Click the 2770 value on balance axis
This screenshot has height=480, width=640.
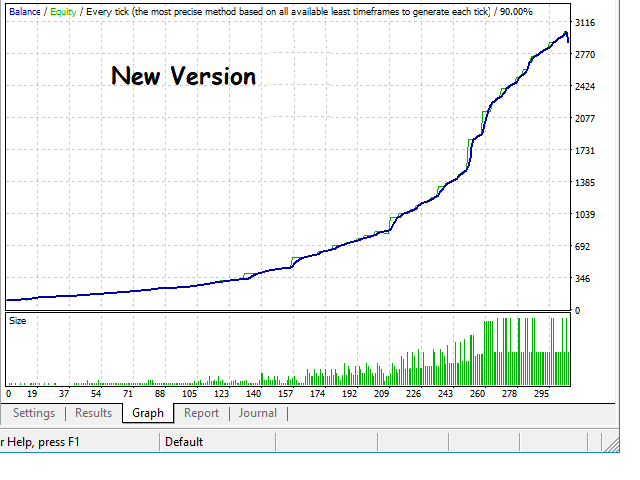(585, 55)
